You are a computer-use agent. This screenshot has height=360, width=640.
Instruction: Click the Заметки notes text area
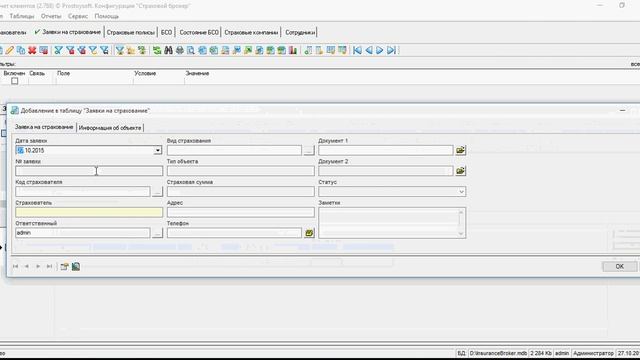pos(392,223)
